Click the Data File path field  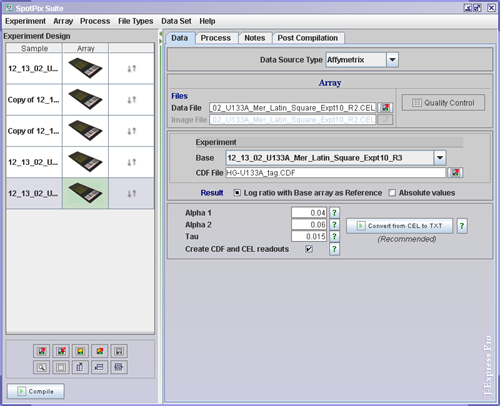293,108
